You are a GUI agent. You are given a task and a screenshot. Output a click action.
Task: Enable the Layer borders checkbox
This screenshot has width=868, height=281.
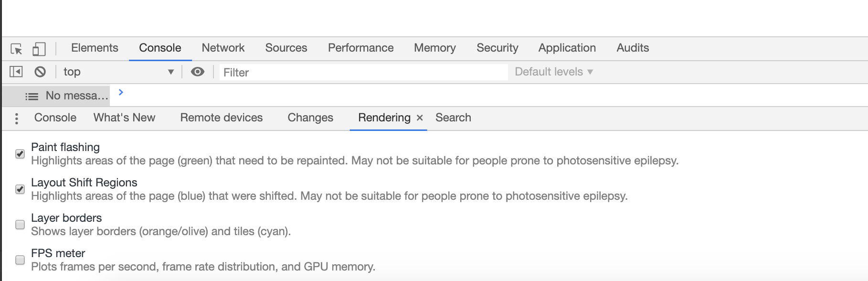(20, 225)
